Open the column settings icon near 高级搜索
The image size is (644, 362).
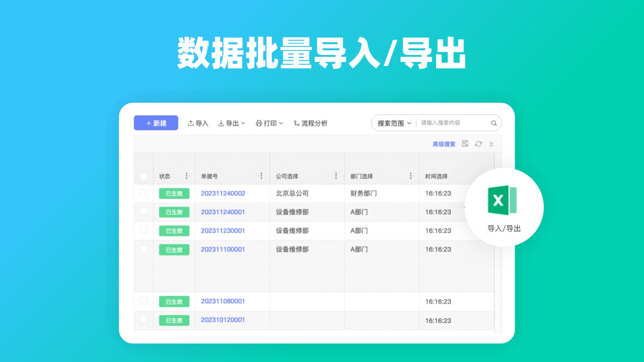click(465, 144)
